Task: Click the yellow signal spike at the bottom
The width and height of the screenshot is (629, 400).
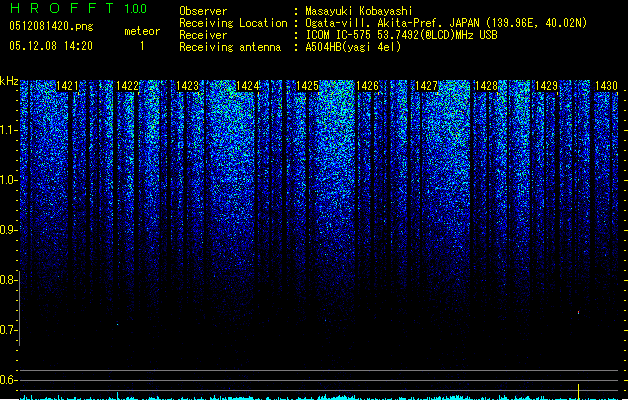Action: 578,391
